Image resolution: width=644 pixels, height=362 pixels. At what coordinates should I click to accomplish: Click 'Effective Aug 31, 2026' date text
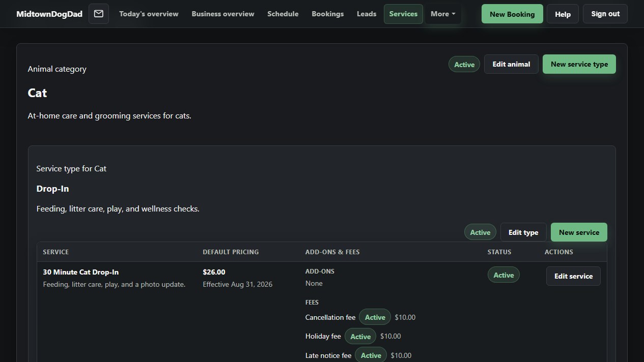237,284
